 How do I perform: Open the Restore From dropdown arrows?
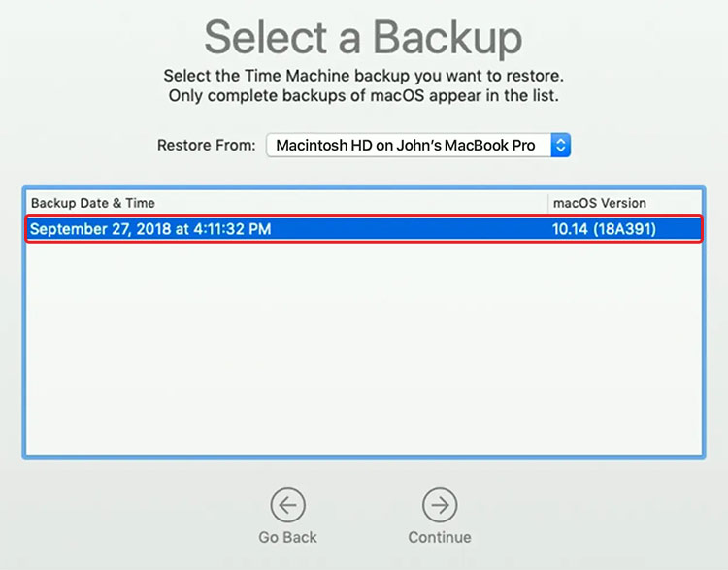tap(561, 145)
